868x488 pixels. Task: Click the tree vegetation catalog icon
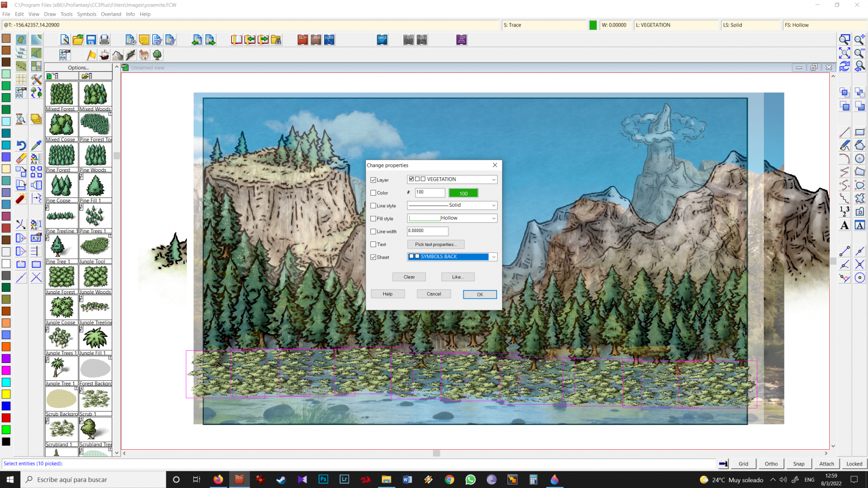(157, 55)
